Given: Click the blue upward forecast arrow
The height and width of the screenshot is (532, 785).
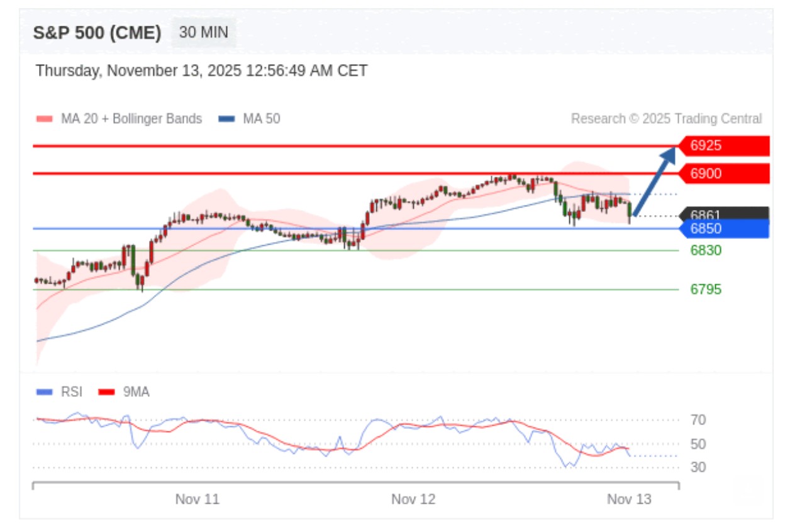Looking at the screenshot, I should [x=654, y=181].
